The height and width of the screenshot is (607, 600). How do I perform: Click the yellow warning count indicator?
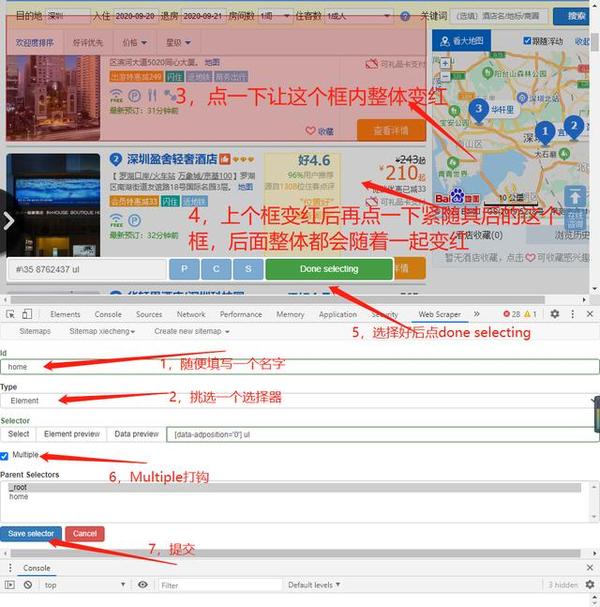(x=531, y=314)
